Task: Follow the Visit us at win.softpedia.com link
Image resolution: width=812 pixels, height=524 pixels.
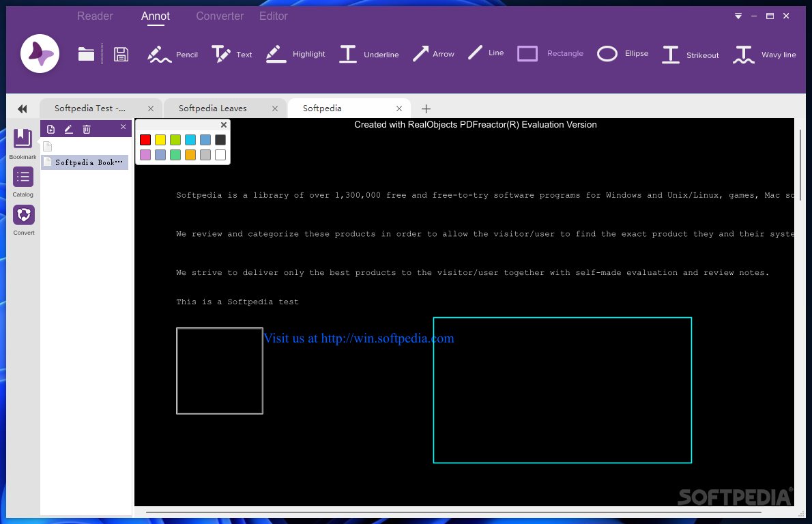Action: point(359,338)
